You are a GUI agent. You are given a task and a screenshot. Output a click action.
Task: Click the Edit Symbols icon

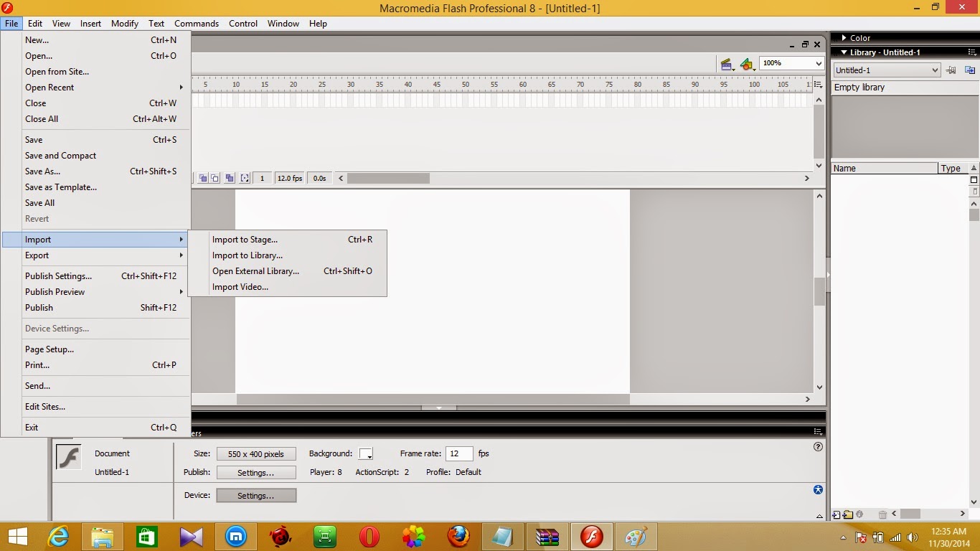tap(747, 64)
